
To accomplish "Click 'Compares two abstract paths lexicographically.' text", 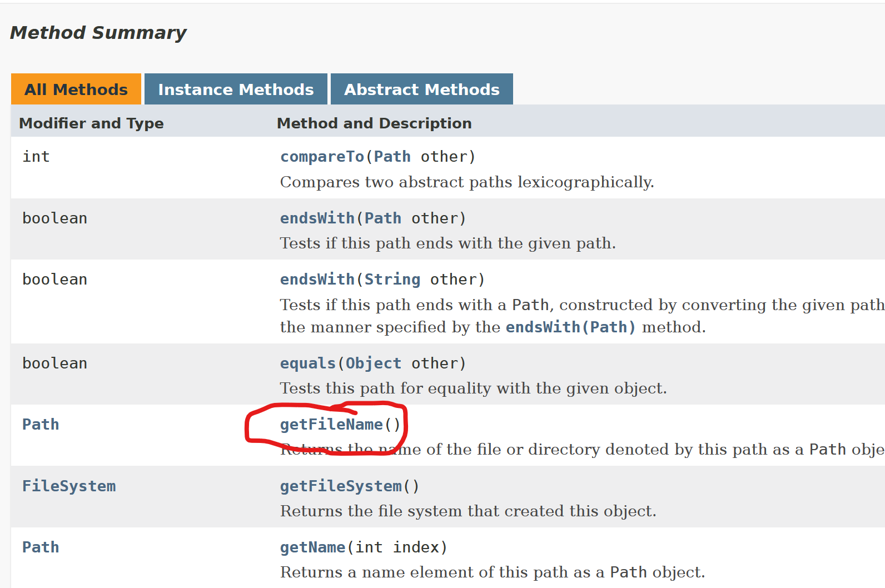I will [x=467, y=182].
